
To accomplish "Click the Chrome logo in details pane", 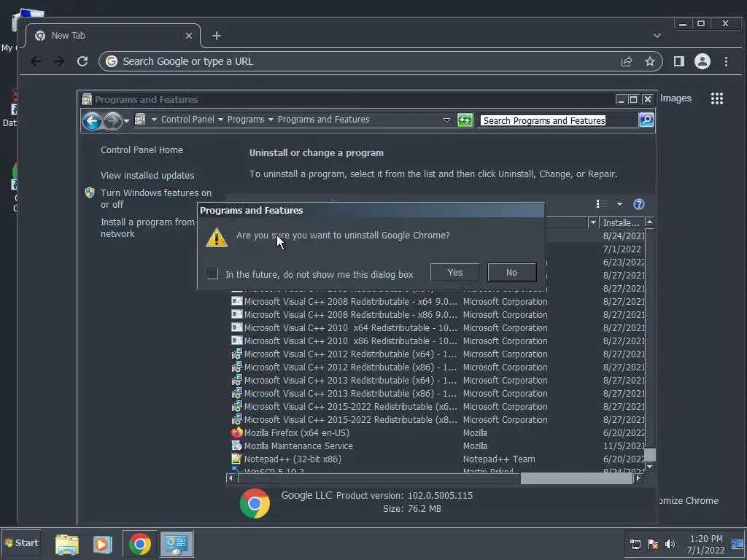I will pos(255,503).
